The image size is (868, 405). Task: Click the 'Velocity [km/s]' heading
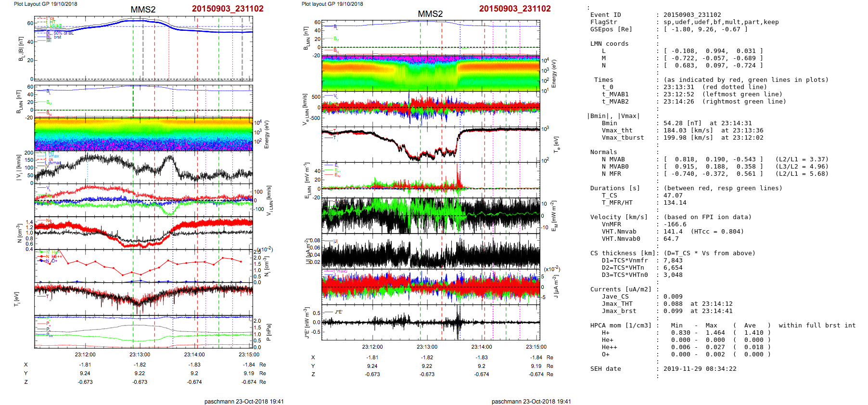click(619, 217)
